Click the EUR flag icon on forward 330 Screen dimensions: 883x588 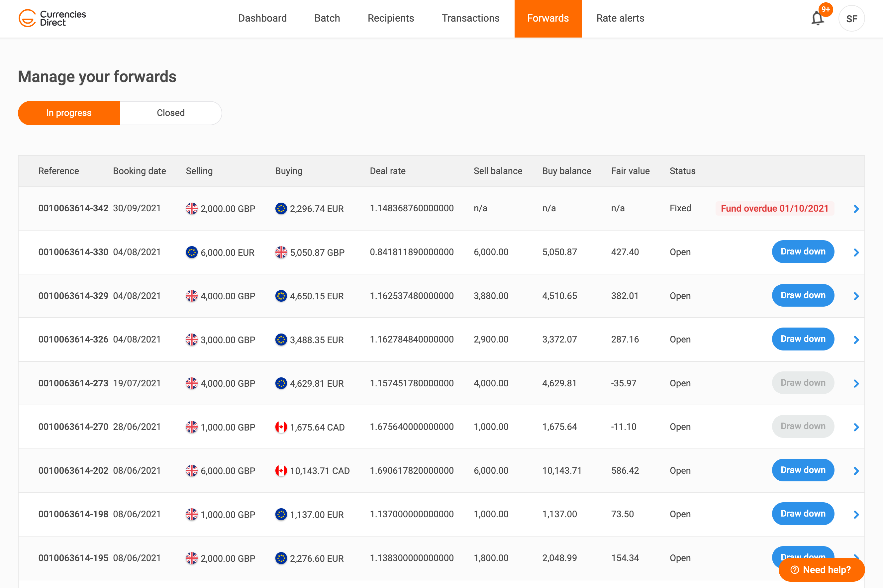tap(192, 252)
